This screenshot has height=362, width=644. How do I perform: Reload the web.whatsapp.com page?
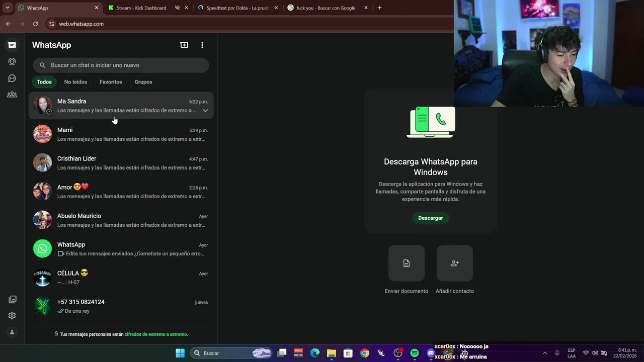tap(35, 24)
